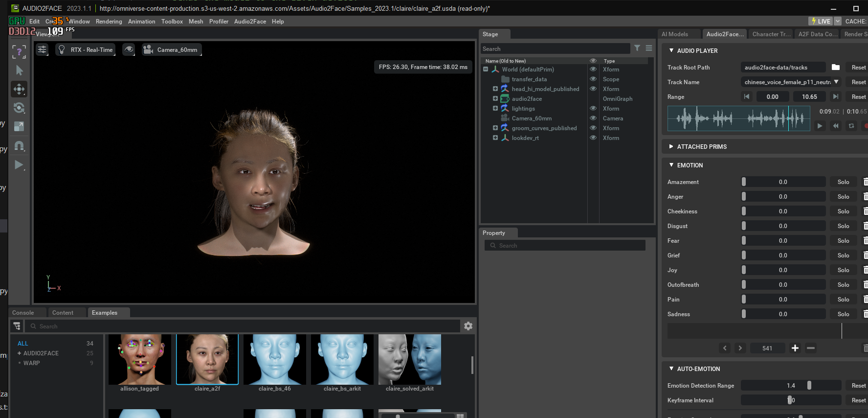
Task: Click the Rotate tool icon
Action: (19, 108)
